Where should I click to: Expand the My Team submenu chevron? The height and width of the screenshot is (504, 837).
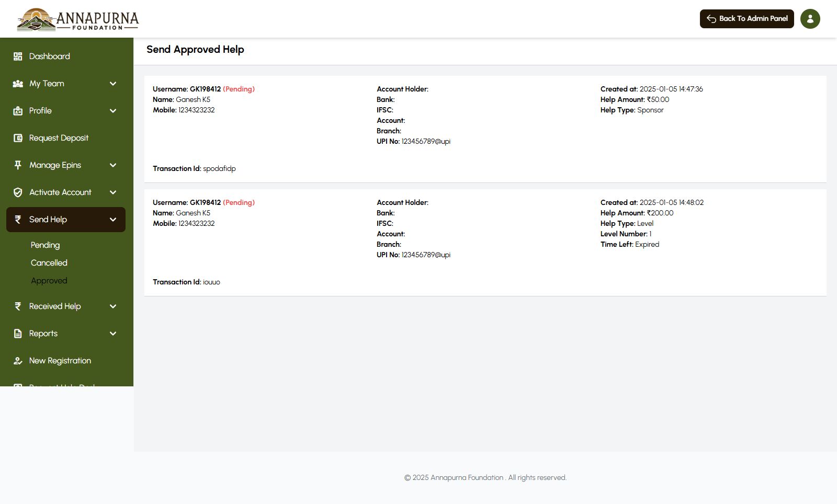(x=113, y=84)
